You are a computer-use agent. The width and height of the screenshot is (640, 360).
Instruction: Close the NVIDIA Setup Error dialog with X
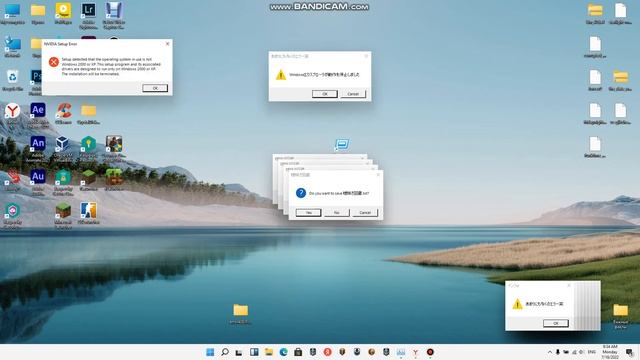(167, 44)
